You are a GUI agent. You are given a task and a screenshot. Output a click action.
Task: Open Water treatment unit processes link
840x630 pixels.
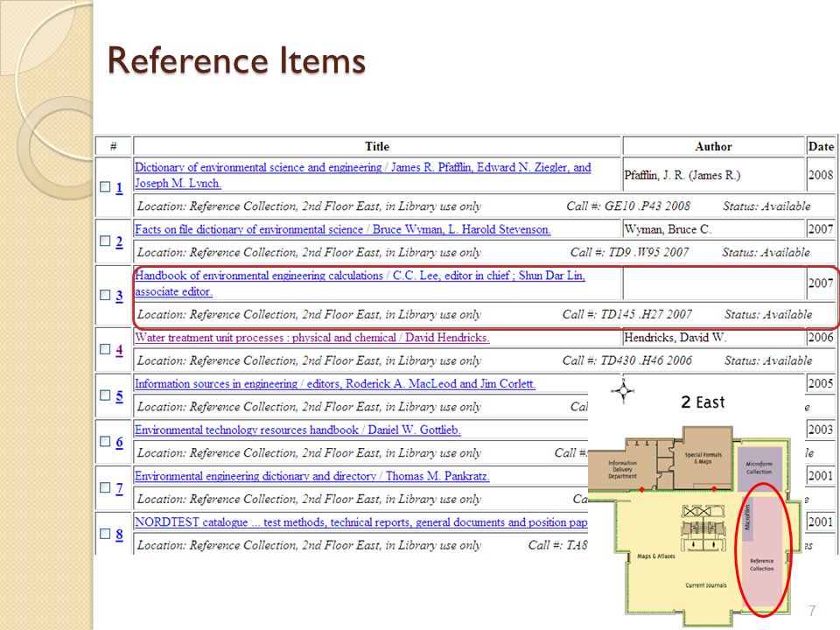tap(311, 338)
